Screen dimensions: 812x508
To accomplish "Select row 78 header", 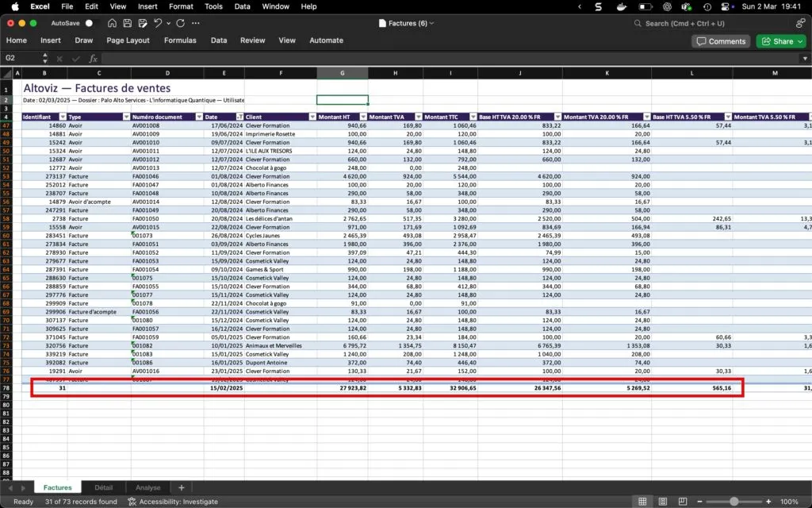I will tap(6, 387).
